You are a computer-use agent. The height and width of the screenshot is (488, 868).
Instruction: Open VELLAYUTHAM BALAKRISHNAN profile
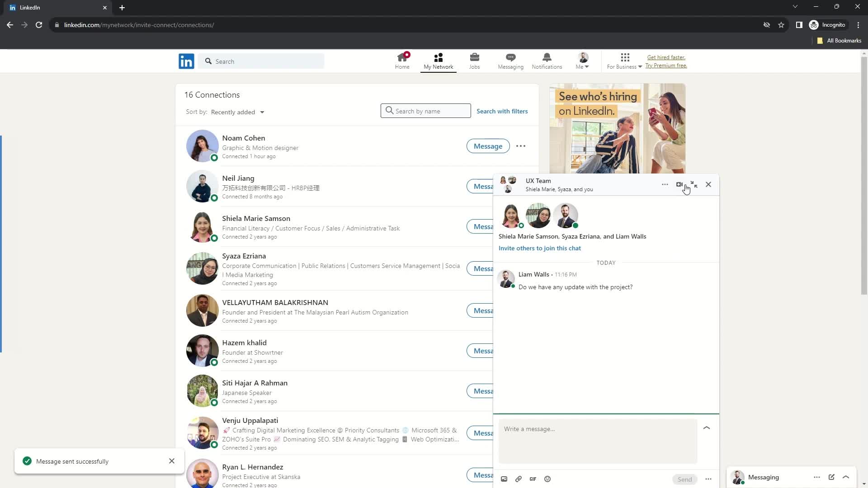click(x=275, y=302)
